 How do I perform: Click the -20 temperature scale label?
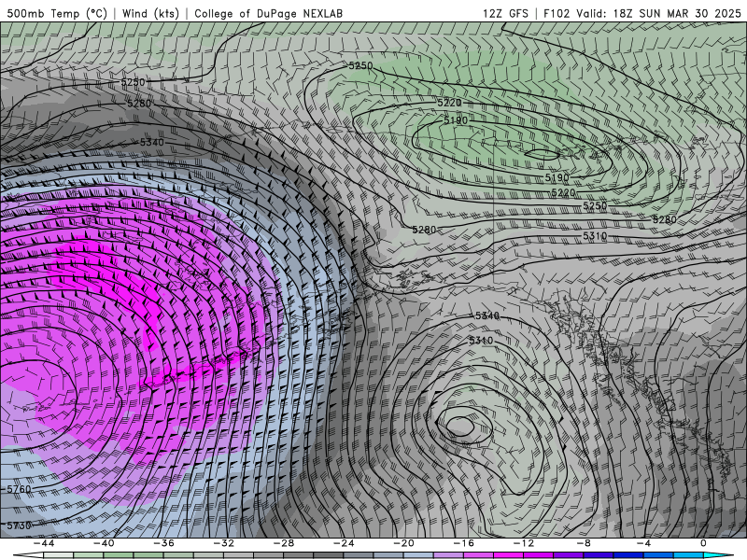pyautogui.click(x=404, y=543)
